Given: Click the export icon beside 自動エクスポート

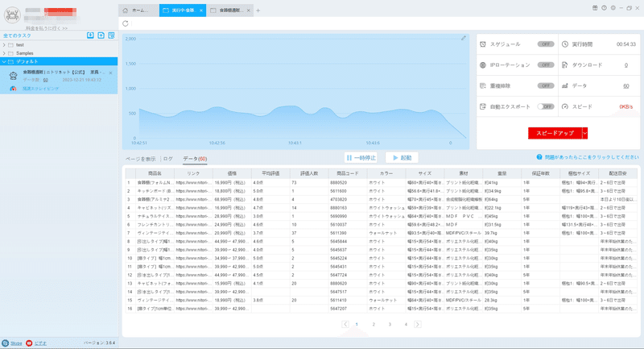Looking at the screenshot, I should click(x=483, y=106).
